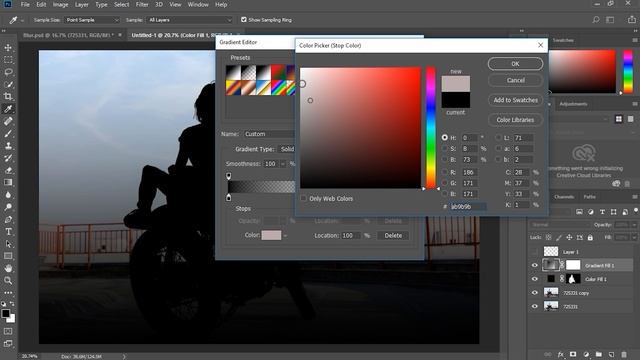Select the Crop tool
640x360 pixels.
click(8, 97)
